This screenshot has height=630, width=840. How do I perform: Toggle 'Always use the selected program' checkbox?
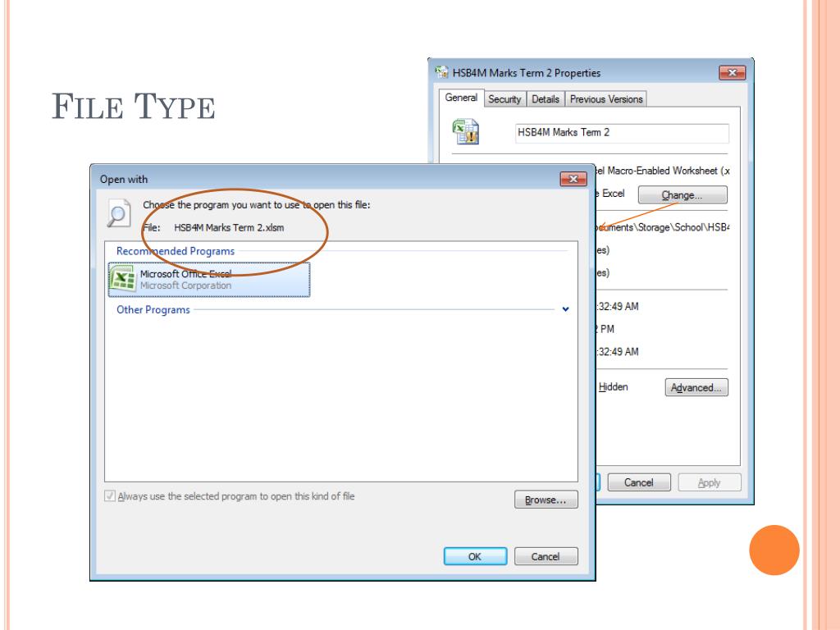(110, 496)
